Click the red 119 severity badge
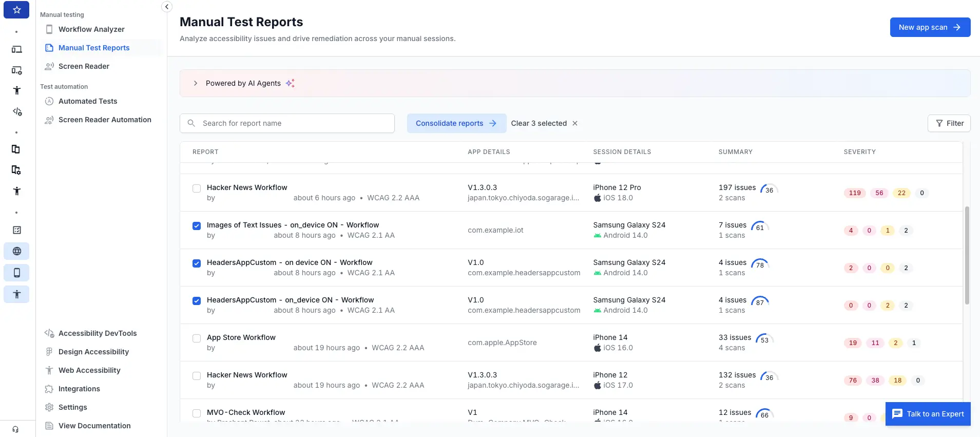980x437 pixels. click(x=855, y=193)
